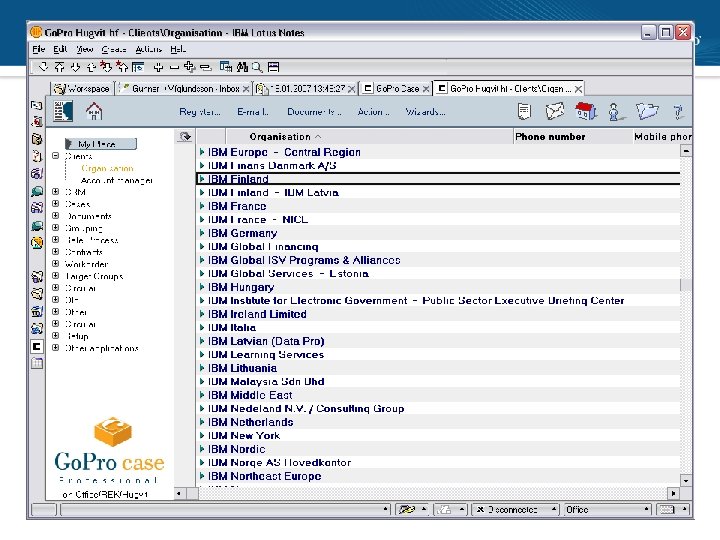Click the magnifying glass icon in toolbar
This screenshot has height=540, width=720.
pos(257,67)
